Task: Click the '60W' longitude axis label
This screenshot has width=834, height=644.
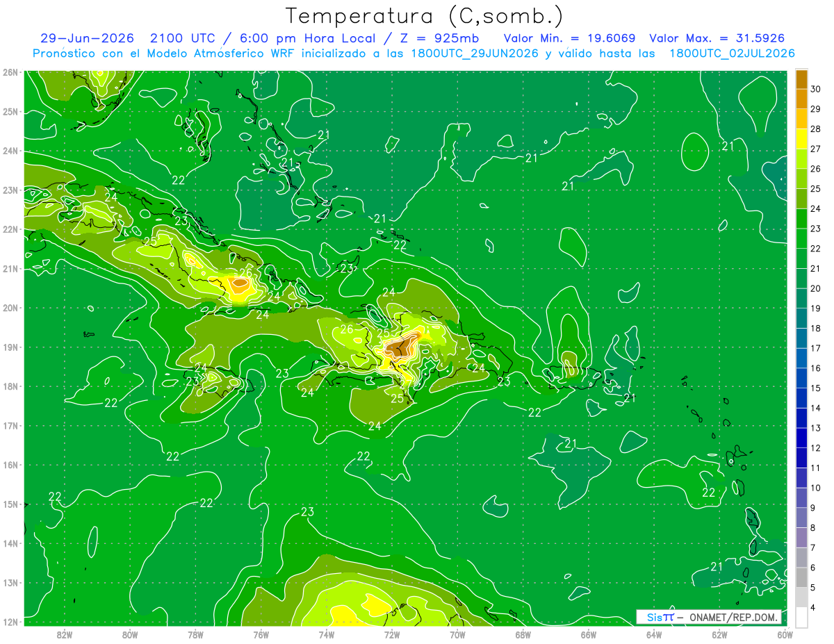Action: (x=785, y=634)
